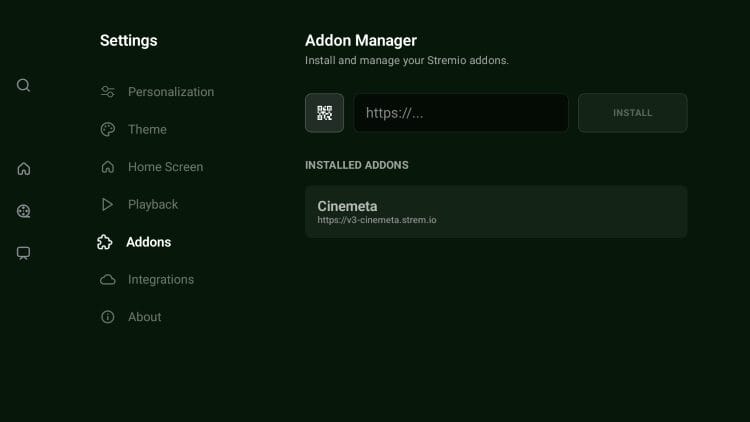The image size is (750, 422).
Task: Click the Settings heading
Action: coord(129,41)
